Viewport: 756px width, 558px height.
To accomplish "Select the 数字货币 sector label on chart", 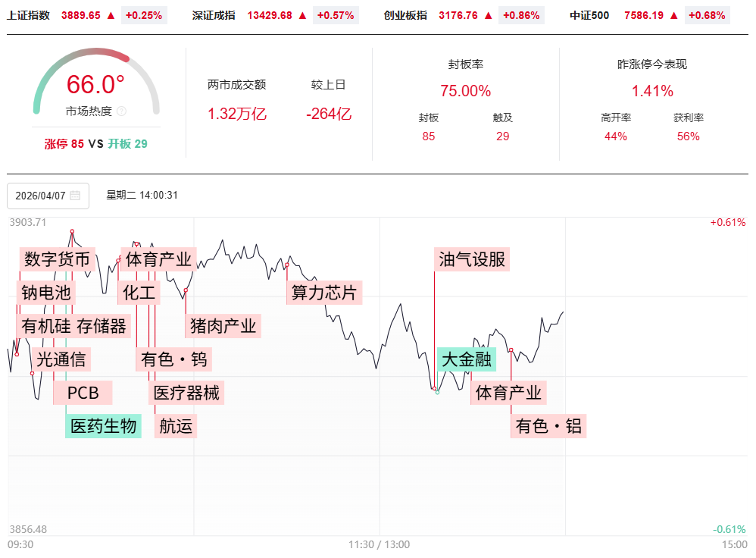I will coord(58,259).
